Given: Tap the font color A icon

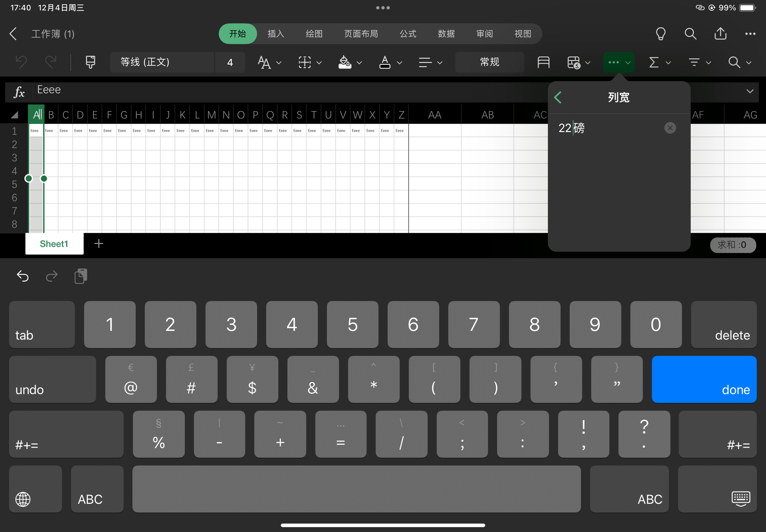Looking at the screenshot, I should click(x=385, y=62).
